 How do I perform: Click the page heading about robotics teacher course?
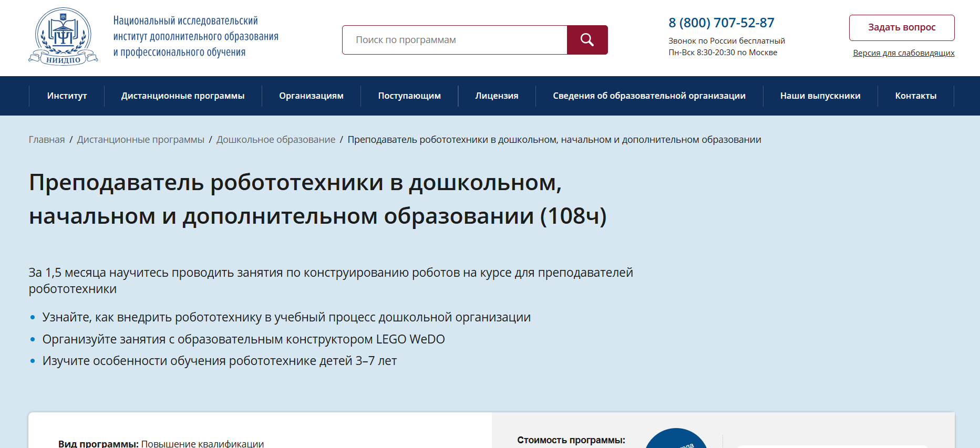(317, 199)
